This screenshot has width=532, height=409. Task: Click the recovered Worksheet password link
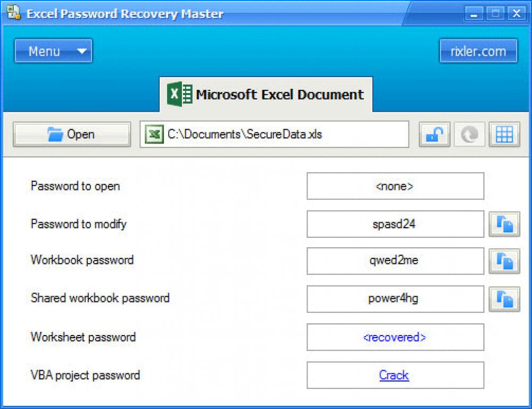[x=394, y=337]
